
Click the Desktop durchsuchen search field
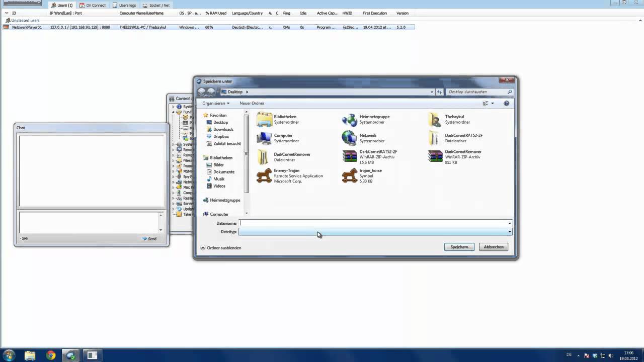point(480,92)
